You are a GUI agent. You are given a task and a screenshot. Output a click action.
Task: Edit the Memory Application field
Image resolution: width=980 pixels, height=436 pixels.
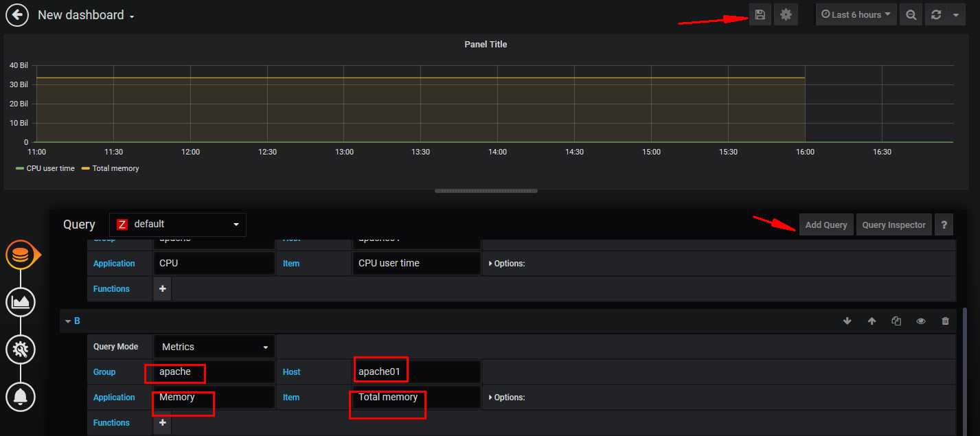(x=214, y=398)
